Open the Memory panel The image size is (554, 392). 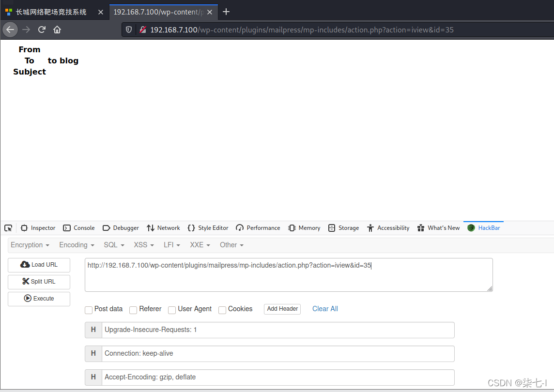(304, 228)
